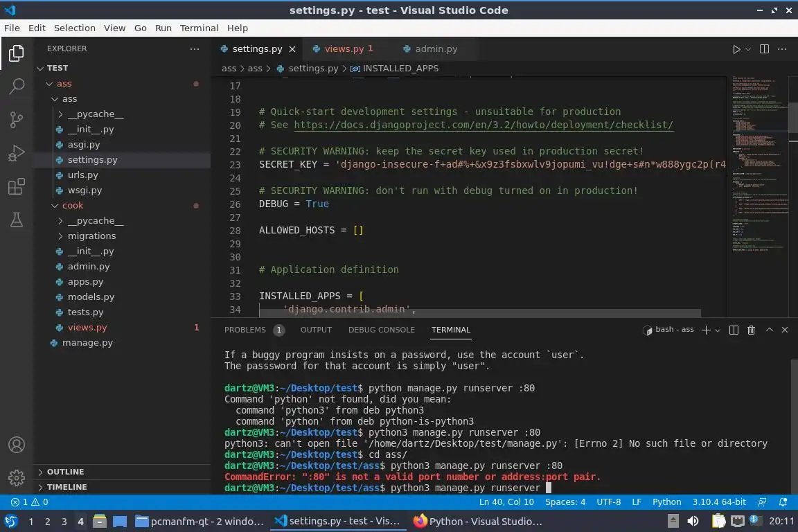The height and width of the screenshot is (532, 798).
Task: Expand __pycache__ folder under ass
Action: point(96,114)
